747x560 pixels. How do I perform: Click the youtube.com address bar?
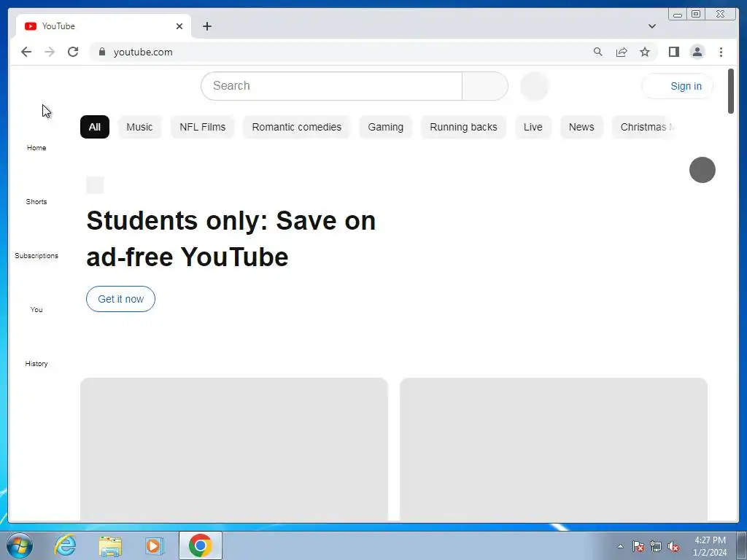[343, 52]
